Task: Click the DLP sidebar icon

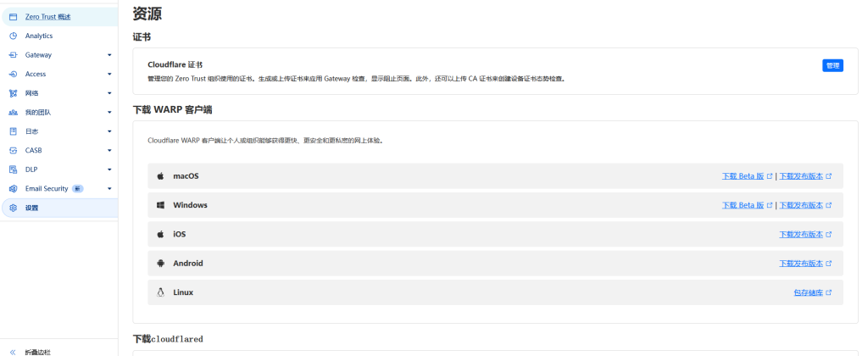Action: tap(14, 170)
